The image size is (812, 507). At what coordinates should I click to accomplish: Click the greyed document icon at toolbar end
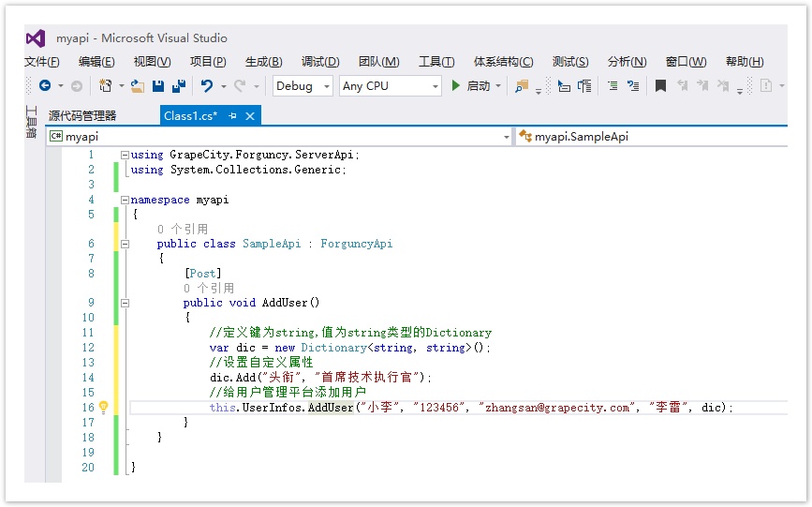click(766, 85)
